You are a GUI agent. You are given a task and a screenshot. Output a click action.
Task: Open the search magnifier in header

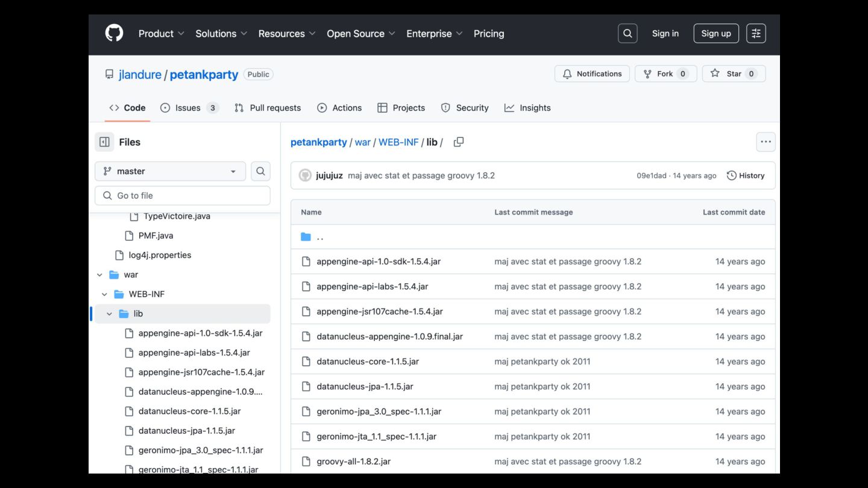[x=627, y=34]
